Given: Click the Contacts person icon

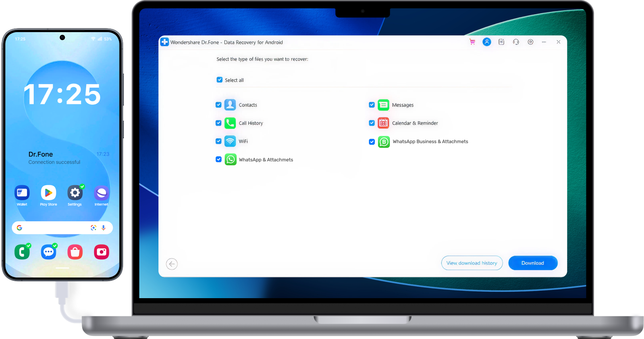Looking at the screenshot, I should (230, 105).
